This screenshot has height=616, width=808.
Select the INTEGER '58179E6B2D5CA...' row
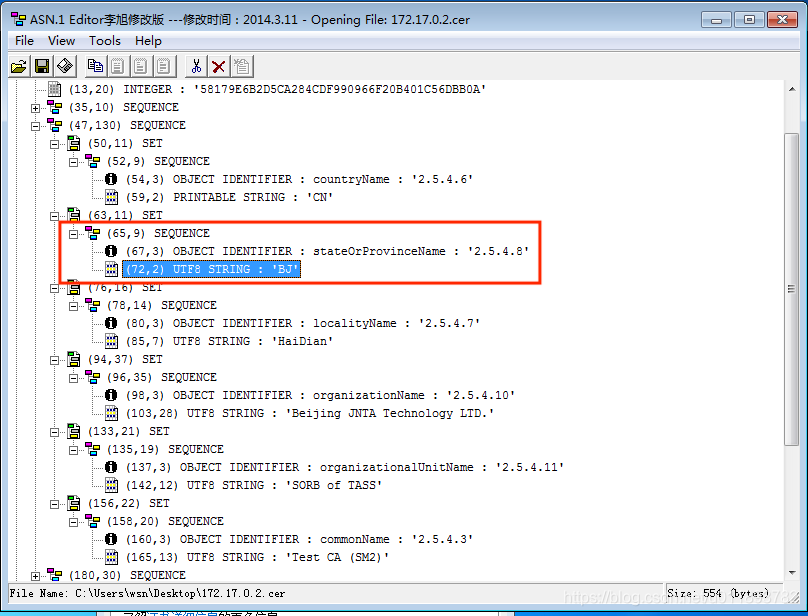click(277, 89)
